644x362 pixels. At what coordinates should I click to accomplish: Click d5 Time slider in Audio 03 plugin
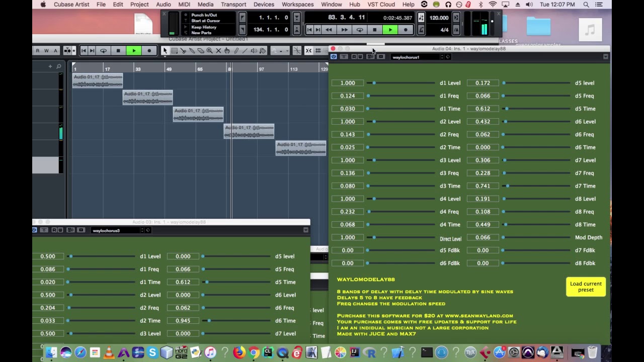click(236, 282)
